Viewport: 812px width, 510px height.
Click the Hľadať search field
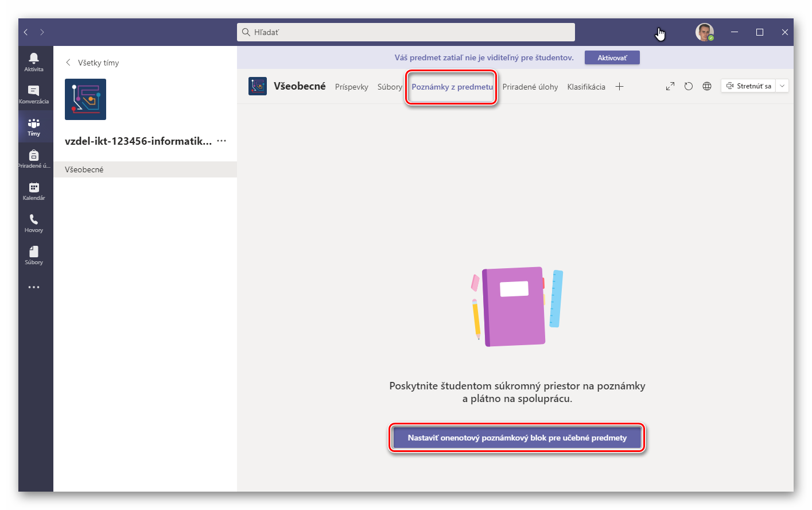(406, 32)
